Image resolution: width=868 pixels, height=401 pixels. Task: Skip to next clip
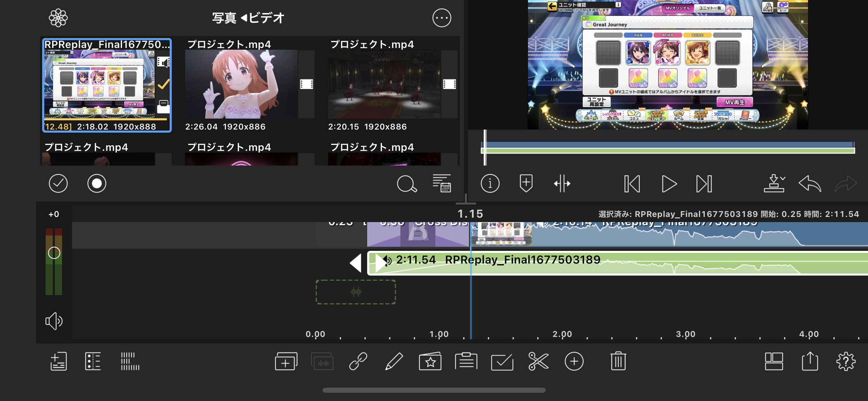pos(704,184)
